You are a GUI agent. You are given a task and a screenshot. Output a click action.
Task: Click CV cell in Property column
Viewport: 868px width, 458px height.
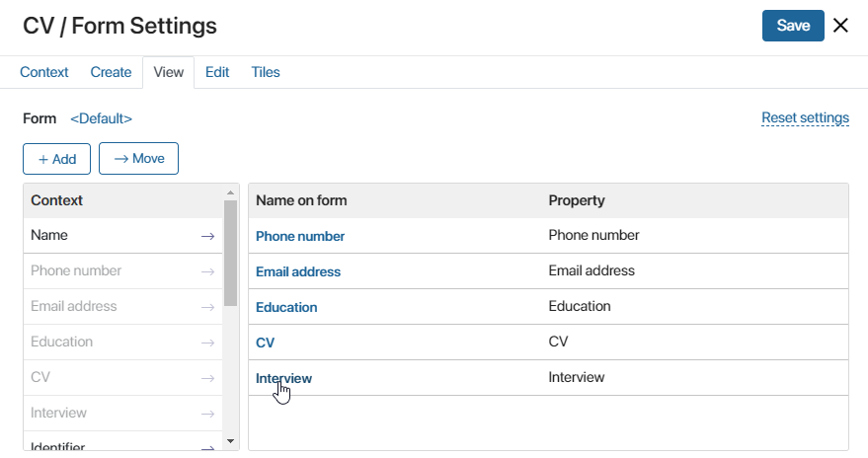(558, 342)
